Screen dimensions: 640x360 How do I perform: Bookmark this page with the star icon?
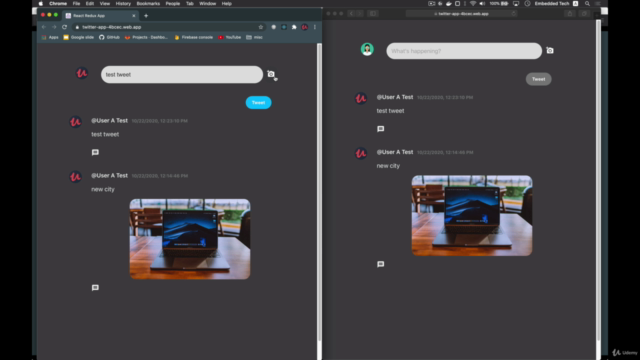coord(261,27)
